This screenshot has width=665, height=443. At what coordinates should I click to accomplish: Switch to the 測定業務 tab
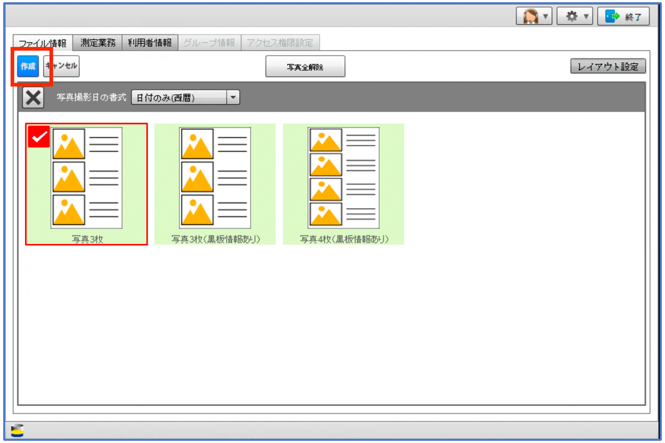99,43
